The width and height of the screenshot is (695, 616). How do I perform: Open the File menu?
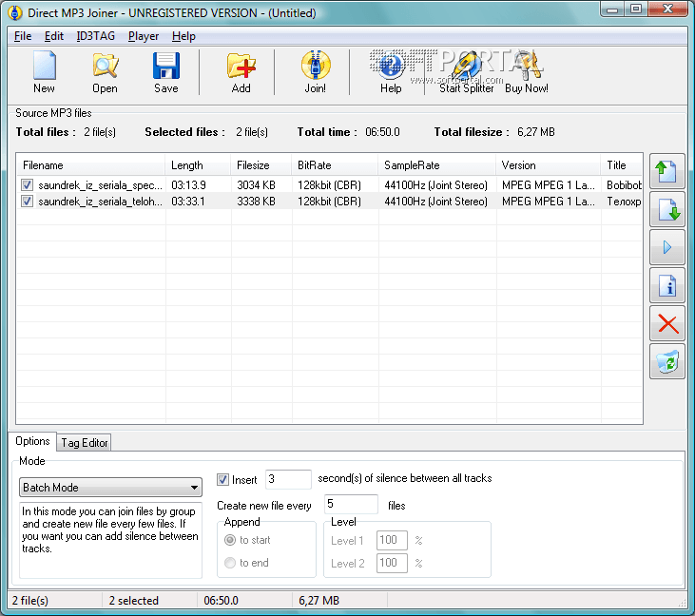[x=23, y=36]
